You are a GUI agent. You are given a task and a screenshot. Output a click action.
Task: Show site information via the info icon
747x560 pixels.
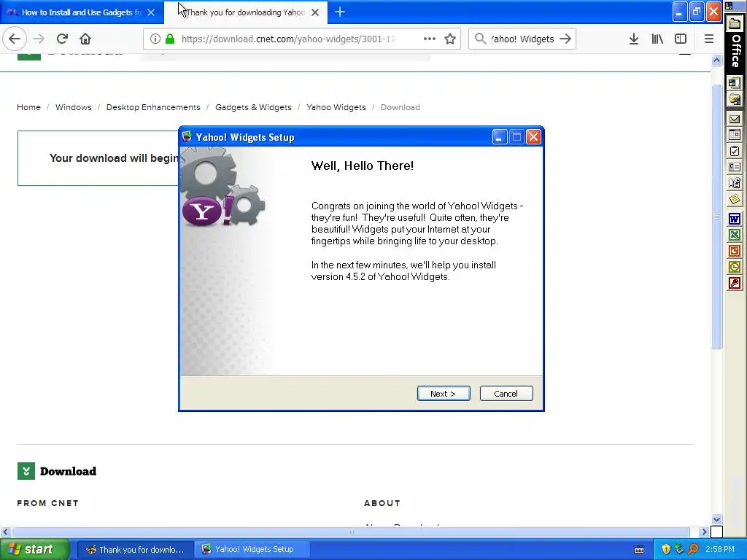(x=155, y=39)
